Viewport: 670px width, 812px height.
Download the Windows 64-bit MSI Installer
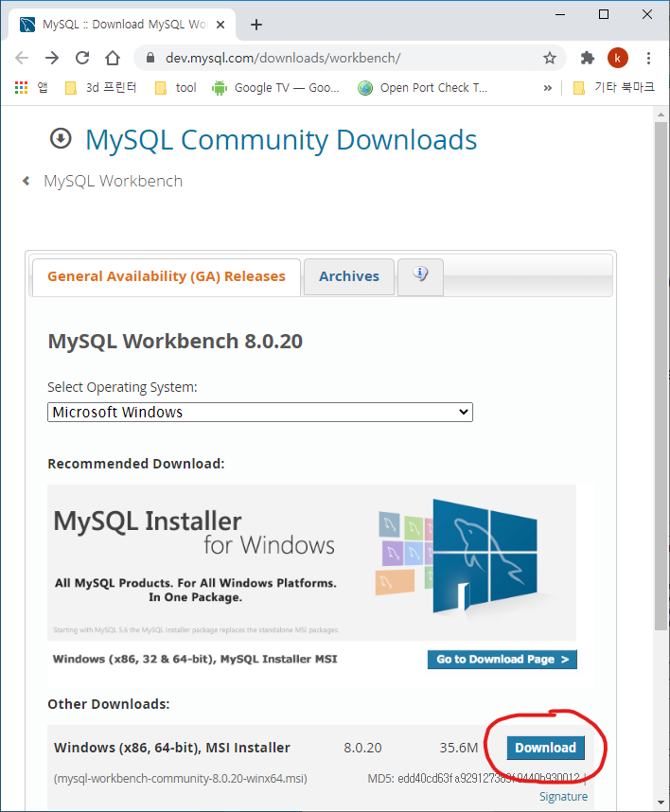(x=546, y=748)
